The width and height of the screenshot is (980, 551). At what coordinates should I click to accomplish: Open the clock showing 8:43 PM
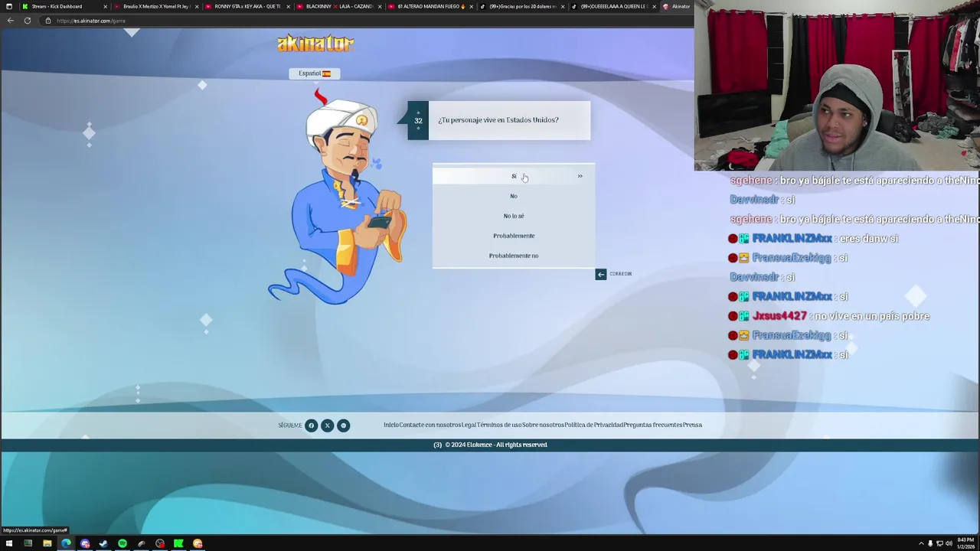coord(966,543)
